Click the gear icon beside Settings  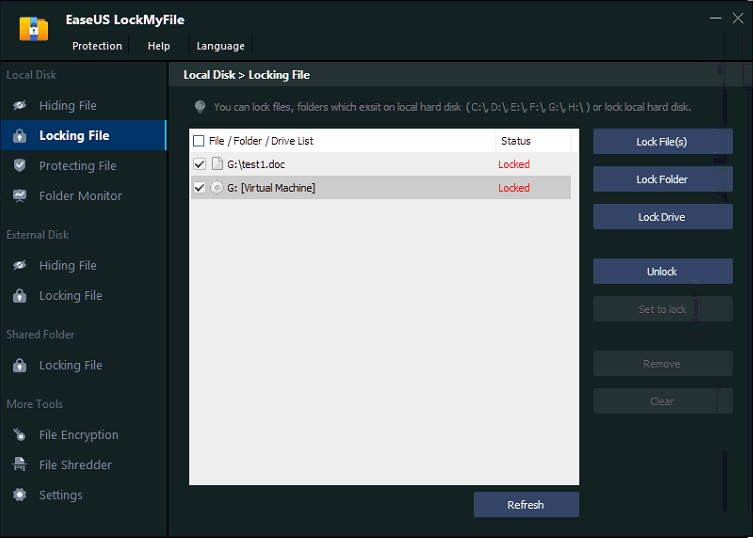[x=20, y=495]
